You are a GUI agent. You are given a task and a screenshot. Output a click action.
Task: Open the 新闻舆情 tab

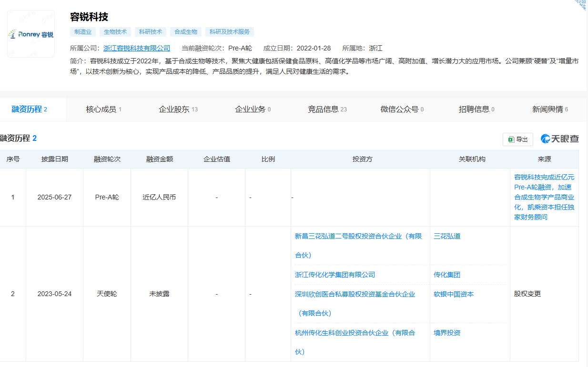[x=550, y=109]
